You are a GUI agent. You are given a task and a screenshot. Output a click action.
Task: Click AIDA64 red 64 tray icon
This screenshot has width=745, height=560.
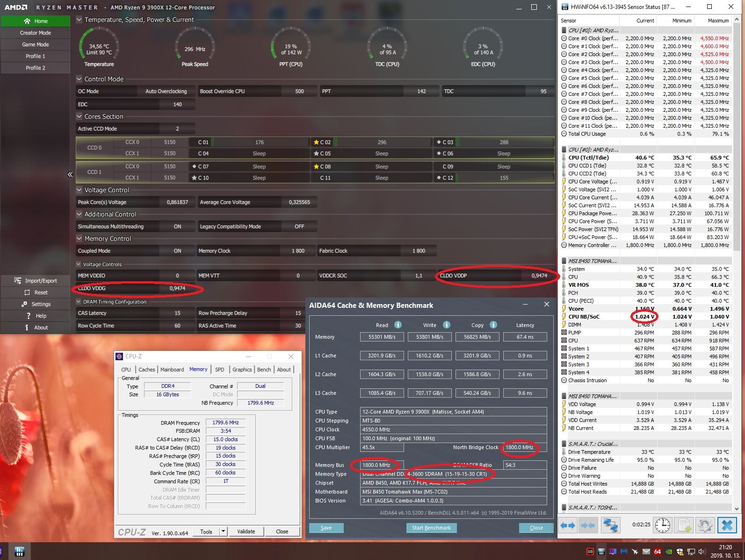click(x=657, y=552)
